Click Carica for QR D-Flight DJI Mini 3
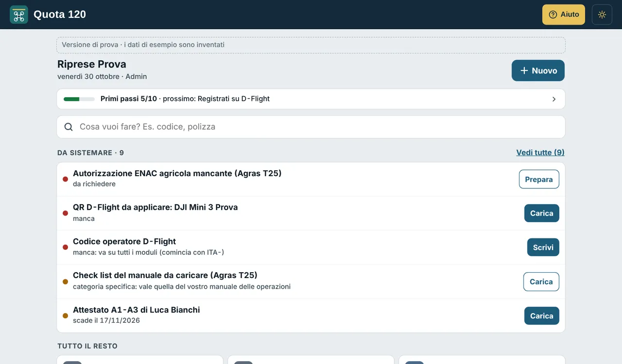Image resolution: width=622 pixels, height=364 pixels. [542, 213]
